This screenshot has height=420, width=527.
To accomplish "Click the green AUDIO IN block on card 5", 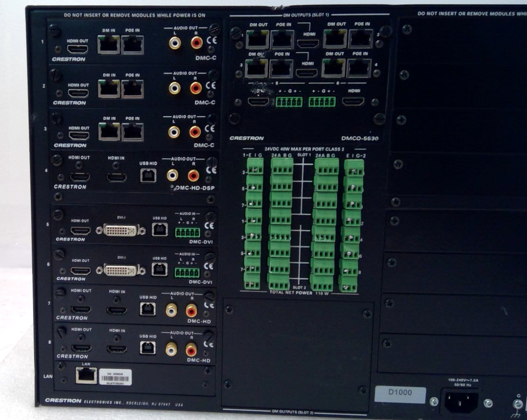I will (188, 232).
